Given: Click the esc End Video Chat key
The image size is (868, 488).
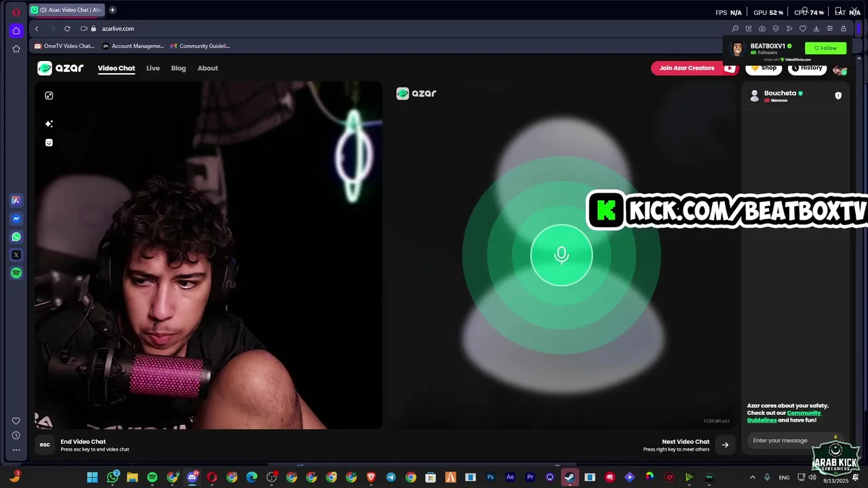Looking at the screenshot, I should [45, 445].
